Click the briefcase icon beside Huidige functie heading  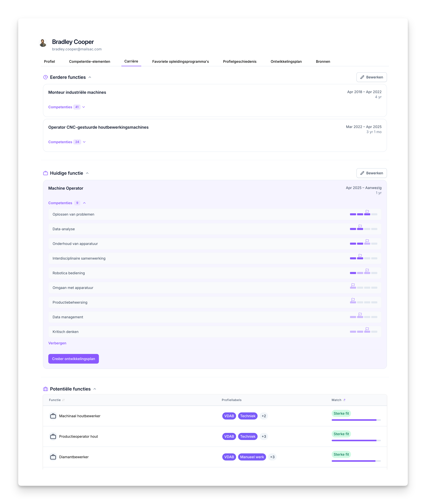coord(45,173)
